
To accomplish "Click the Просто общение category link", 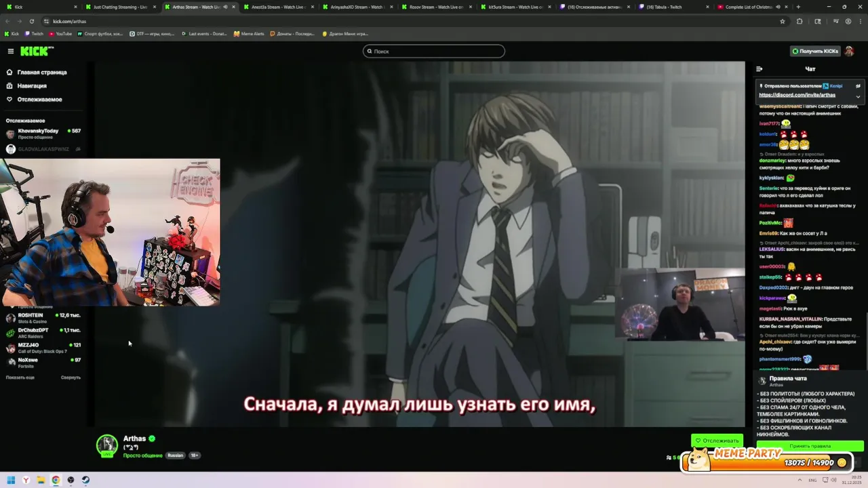I will click(142, 455).
